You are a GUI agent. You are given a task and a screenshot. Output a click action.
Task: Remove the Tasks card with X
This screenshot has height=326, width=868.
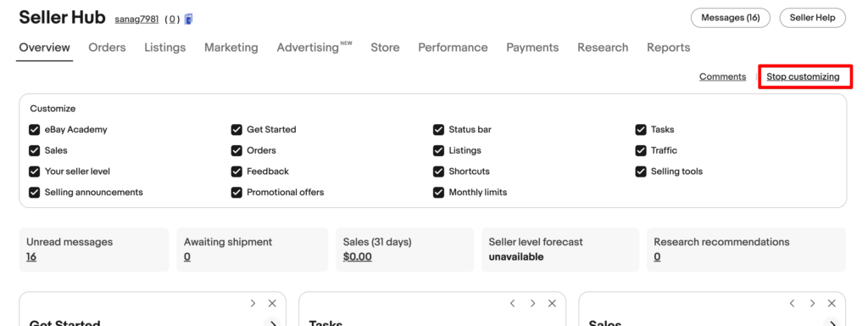[552, 303]
